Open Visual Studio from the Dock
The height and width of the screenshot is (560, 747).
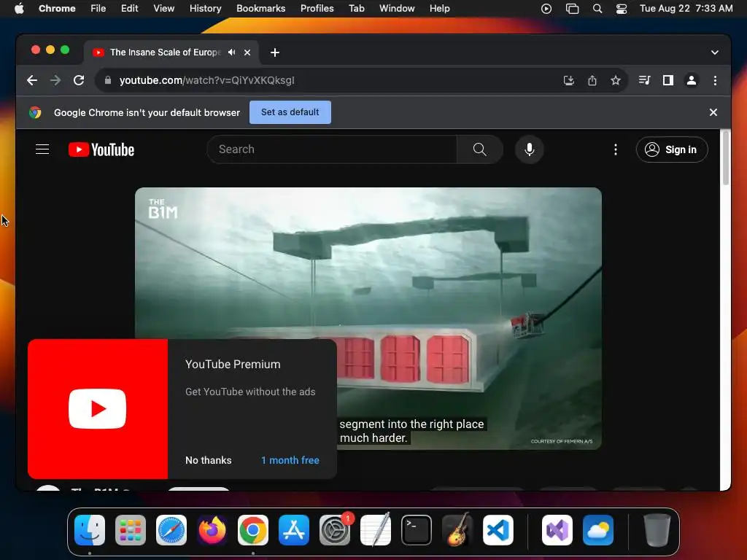tap(557, 530)
